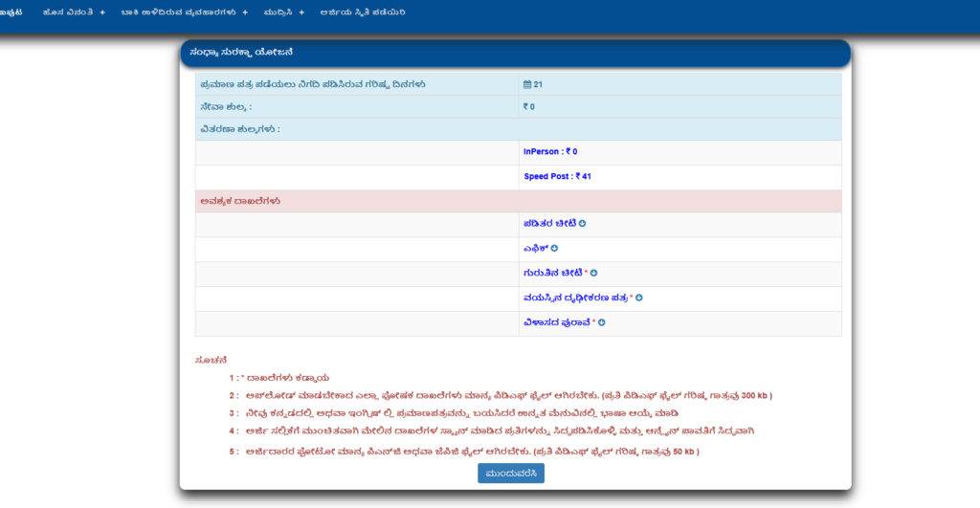980x508 pixels.
Task: Click the plus icon beside ಗುರುತಿನ ಚೀಟಿ
Action: (593, 273)
